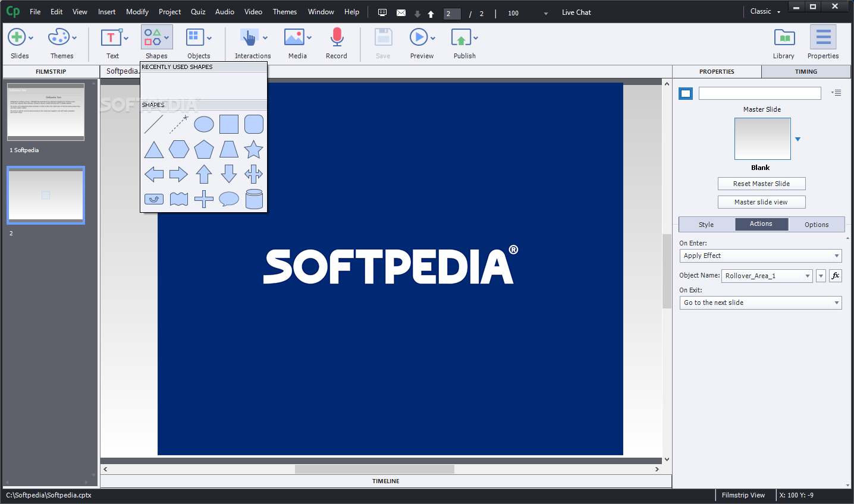Go to next slide up-arrow icon
The height and width of the screenshot is (504, 854).
[431, 14]
